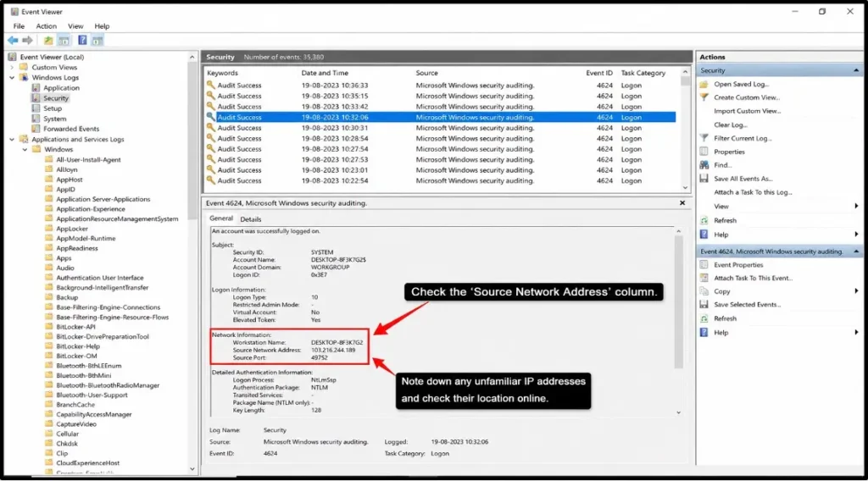Select the Bluetooth-BthLEEnum folder

pyautogui.click(x=88, y=366)
